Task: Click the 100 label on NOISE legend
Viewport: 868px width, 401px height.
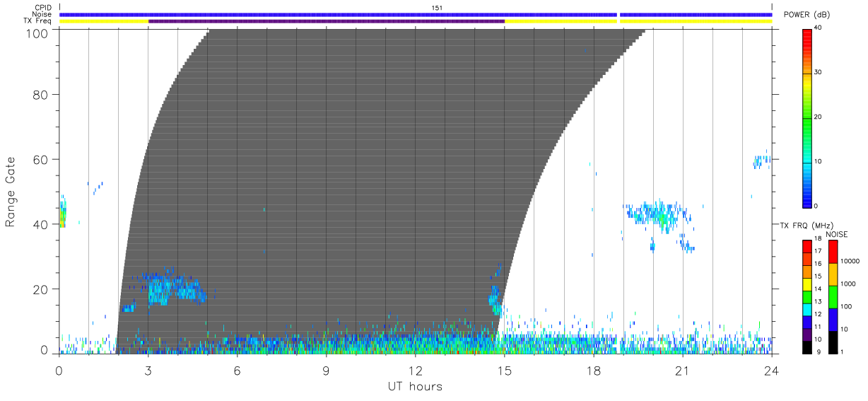Action: pyautogui.click(x=847, y=306)
